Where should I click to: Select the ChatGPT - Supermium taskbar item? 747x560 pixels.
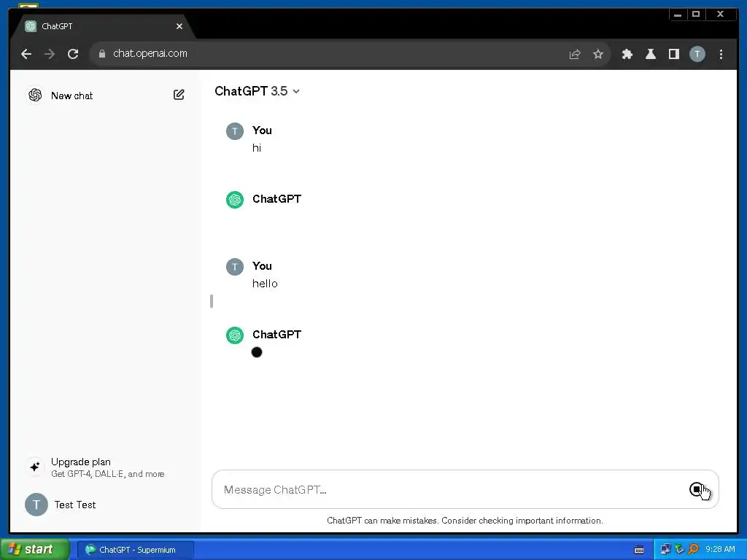(135, 550)
